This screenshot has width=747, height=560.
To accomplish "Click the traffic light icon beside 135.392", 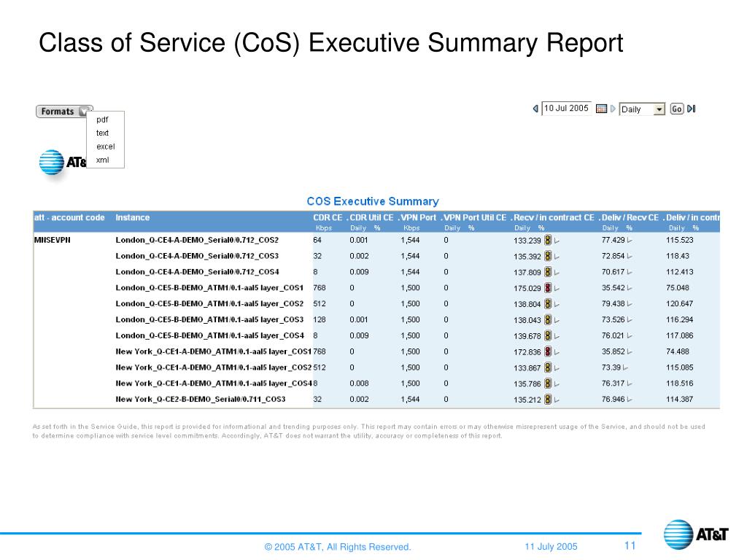I will pos(548,256).
